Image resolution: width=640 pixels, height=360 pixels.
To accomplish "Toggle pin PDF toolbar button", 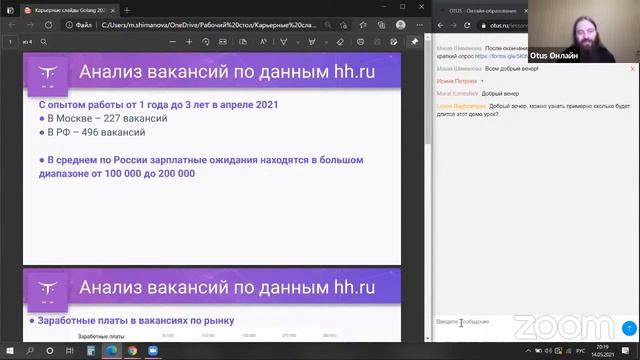I will click(x=415, y=42).
